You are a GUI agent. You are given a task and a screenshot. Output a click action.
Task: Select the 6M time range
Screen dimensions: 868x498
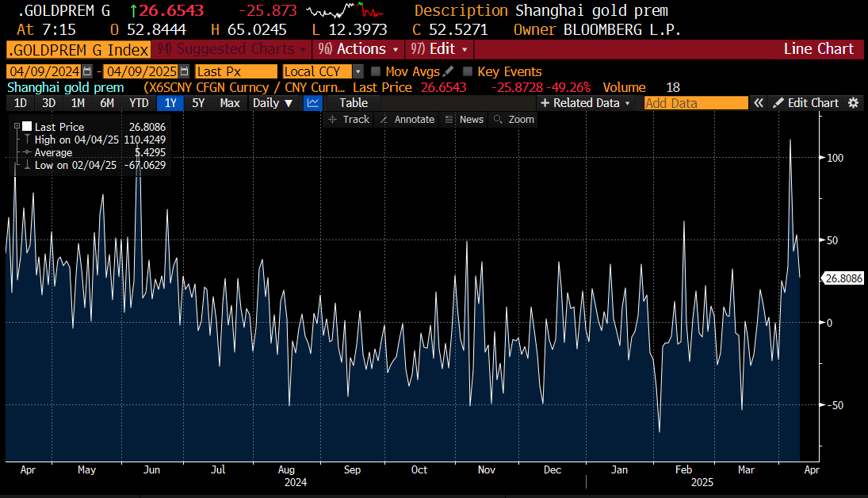(x=107, y=103)
